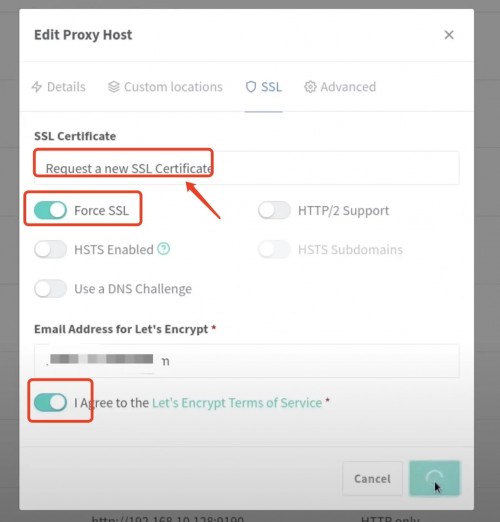Click the gear icon for Advanced
This screenshot has height=522, width=500.
[x=310, y=87]
